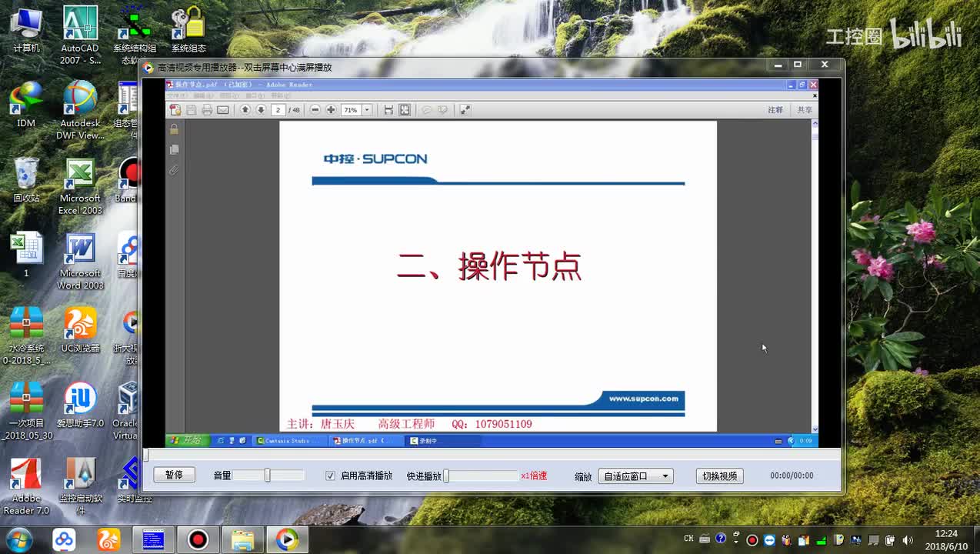Open the 计算机 desktop icon
980x554 pixels.
(26, 31)
